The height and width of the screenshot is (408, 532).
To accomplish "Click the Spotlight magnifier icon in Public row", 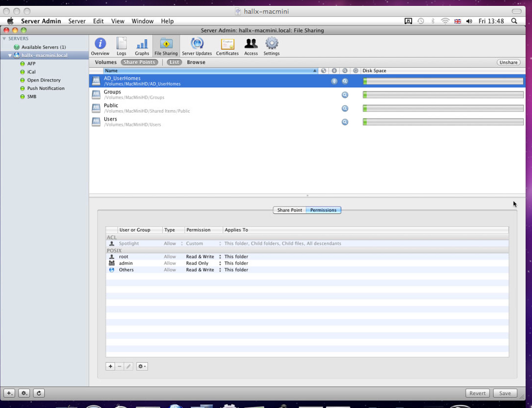I will click(345, 108).
